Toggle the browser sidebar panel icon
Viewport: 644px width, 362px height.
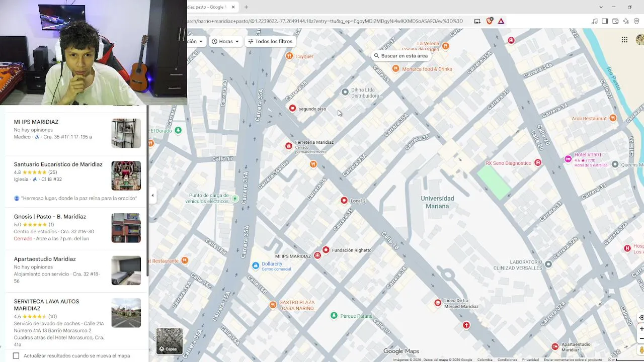pos(605,21)
